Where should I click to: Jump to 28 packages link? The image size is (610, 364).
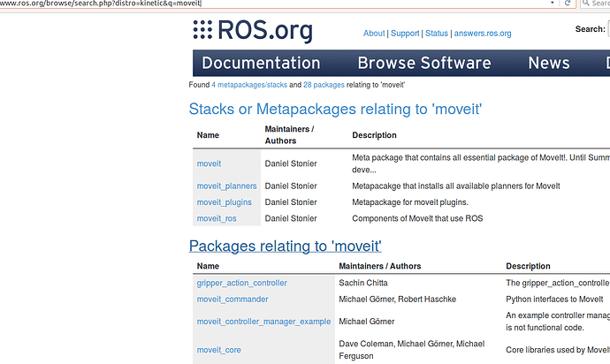pos(324,85)
